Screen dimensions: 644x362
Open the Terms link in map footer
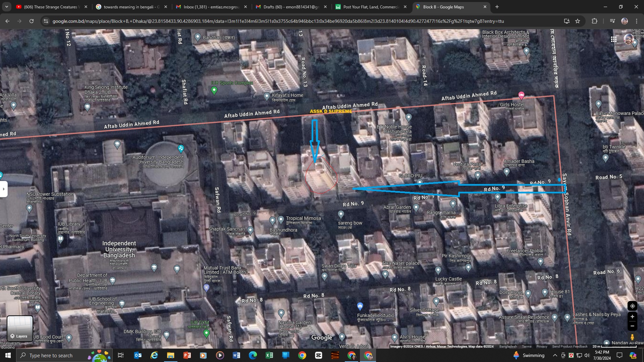(x=527, y=347)
